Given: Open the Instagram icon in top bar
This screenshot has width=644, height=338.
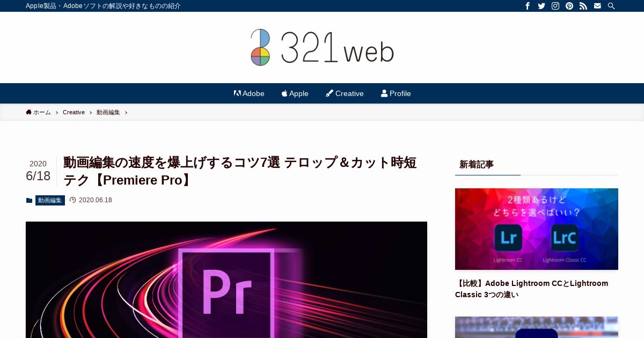Looking at the screenshot, I should coord(555,6).
